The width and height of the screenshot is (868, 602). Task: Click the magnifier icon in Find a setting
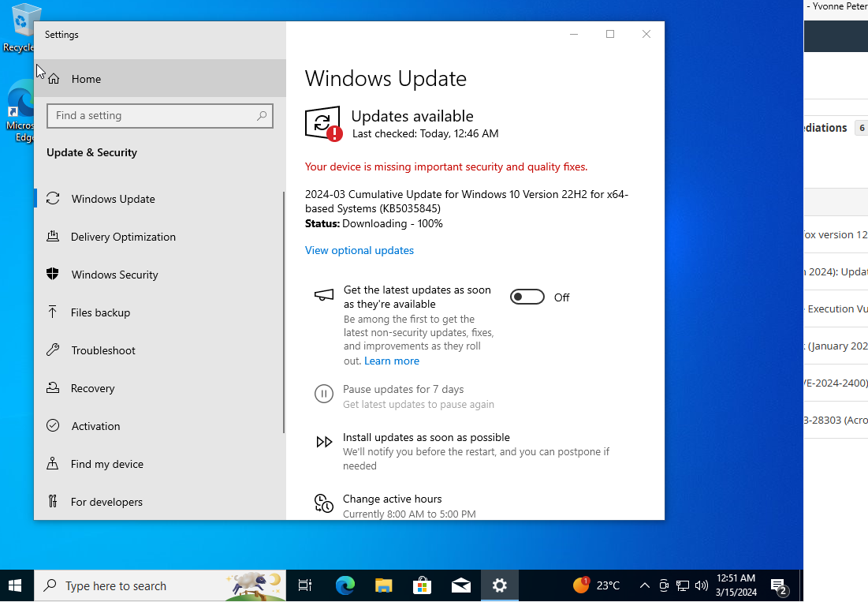click(262, 116)
